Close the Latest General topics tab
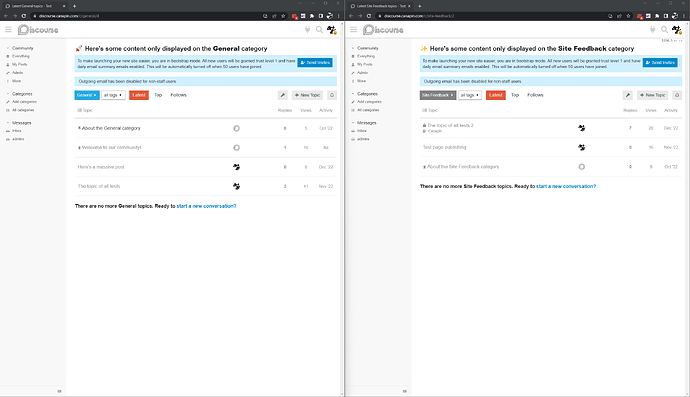Screen dimensions: 690x397 (64, 6)
